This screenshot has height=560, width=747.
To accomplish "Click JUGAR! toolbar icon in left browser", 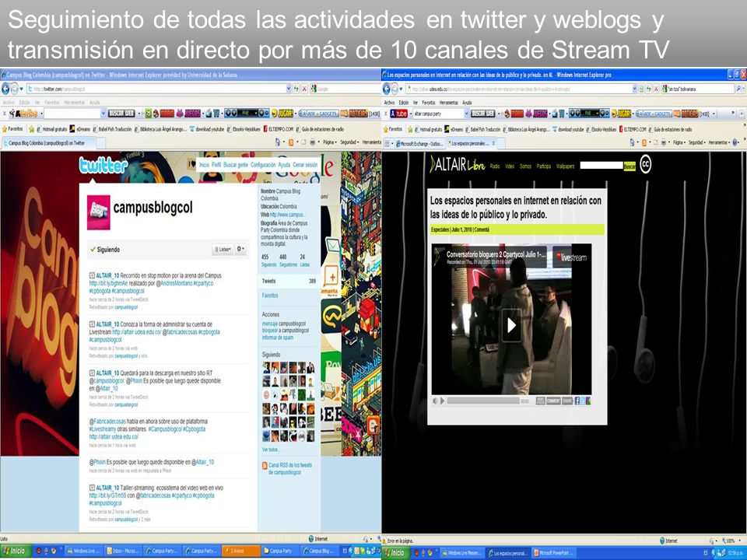I will click(x=282, y=114).
